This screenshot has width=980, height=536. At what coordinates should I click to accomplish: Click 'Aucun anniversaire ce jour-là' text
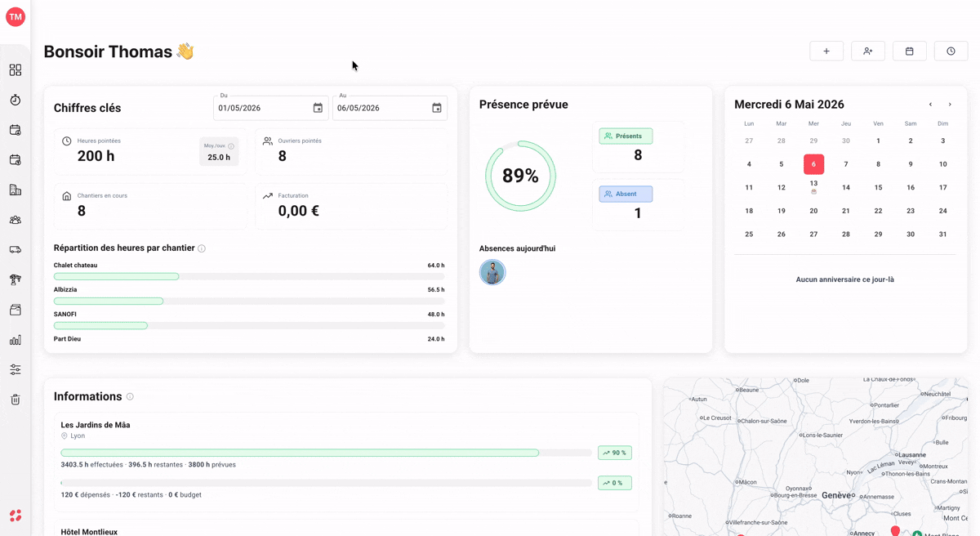pos(845,279)
